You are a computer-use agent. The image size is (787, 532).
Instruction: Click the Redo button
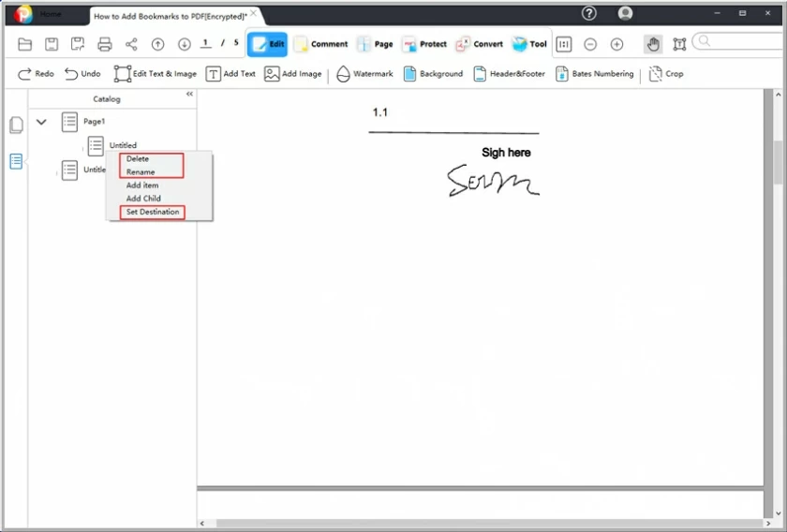pos(36,74)
